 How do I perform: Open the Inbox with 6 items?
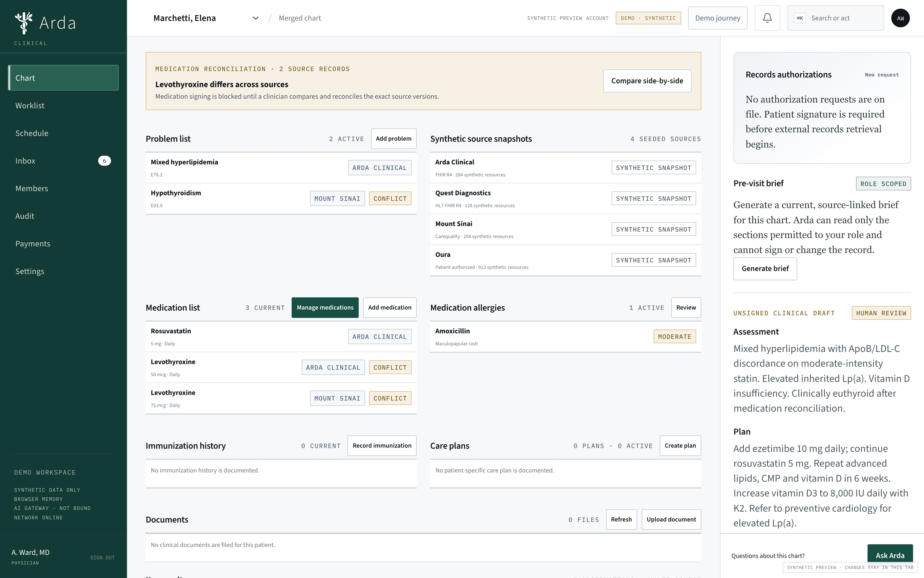(63, 161)
